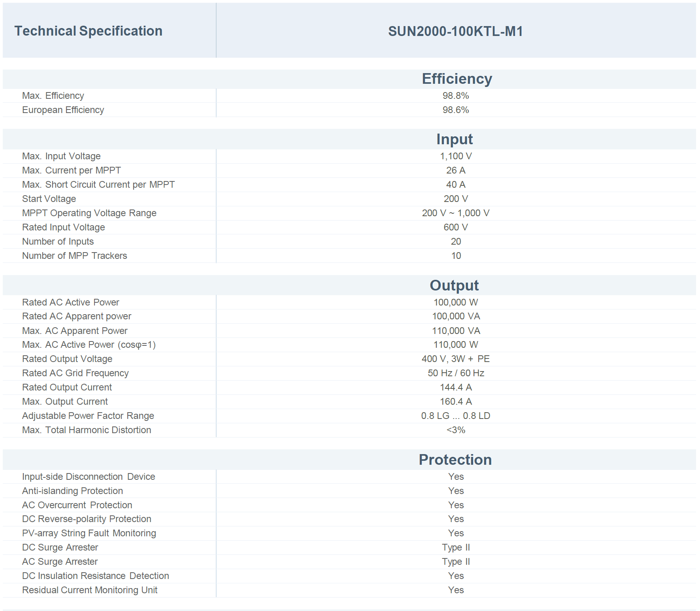The image size is (700, 611).
Task: Click the 'Technical Specification' heading
Action: [x=88, y=31]
